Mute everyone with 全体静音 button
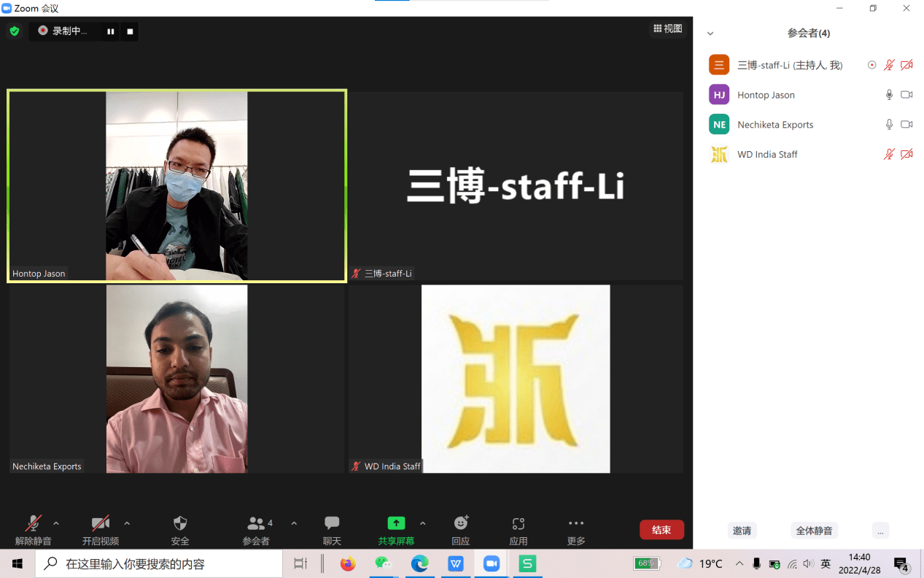This screenshot has height=578, width=924. tap(814, 531)
